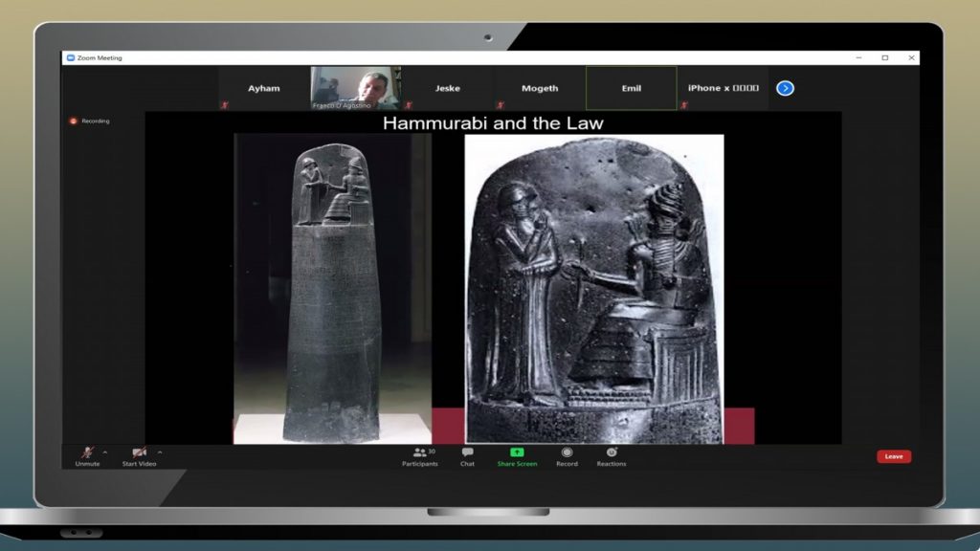Select Ayham's participant tile
This screenshot has height=551, width=980.
tap(264, 88)
